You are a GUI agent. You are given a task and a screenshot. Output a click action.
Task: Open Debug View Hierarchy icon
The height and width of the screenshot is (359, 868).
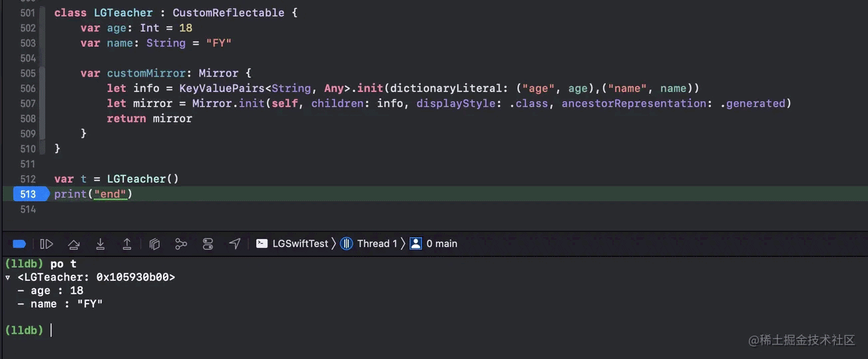pos(154,244)
